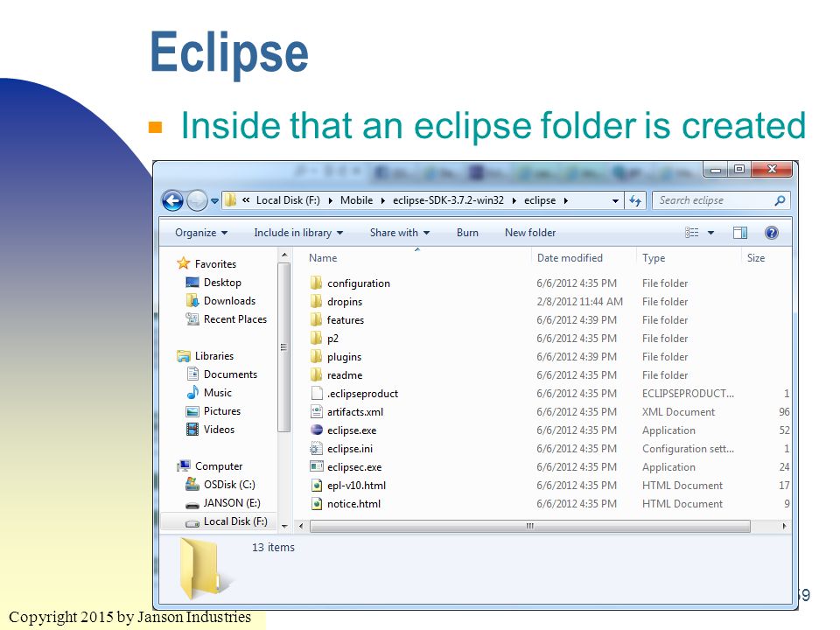Select Documents library in navigation pane
Image resolution: width=840 pixels, height=630 pixels.
[230, 374]
